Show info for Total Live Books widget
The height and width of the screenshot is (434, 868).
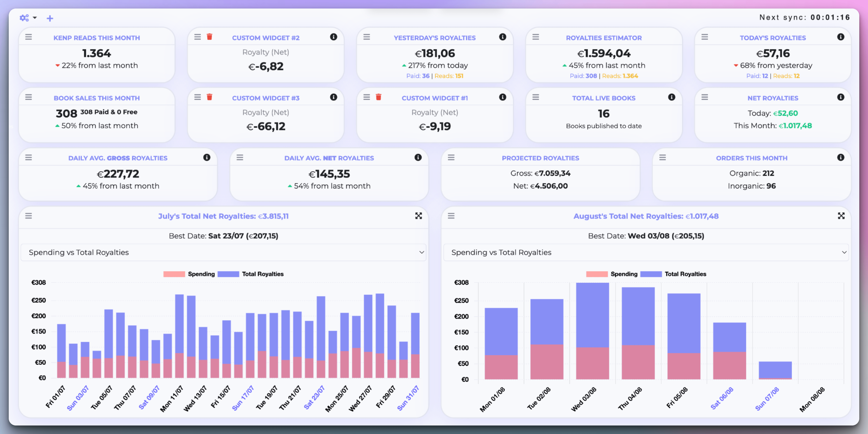(672, 97)
